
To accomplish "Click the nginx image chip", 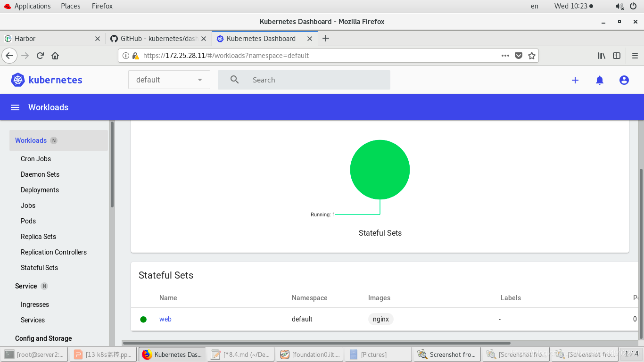I will click(x=381, y=319).
